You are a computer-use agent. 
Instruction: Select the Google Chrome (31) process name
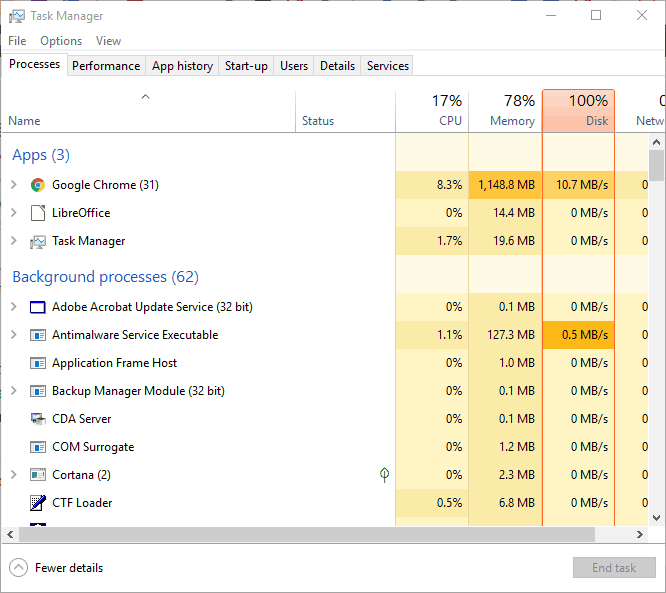coord(105,185)
